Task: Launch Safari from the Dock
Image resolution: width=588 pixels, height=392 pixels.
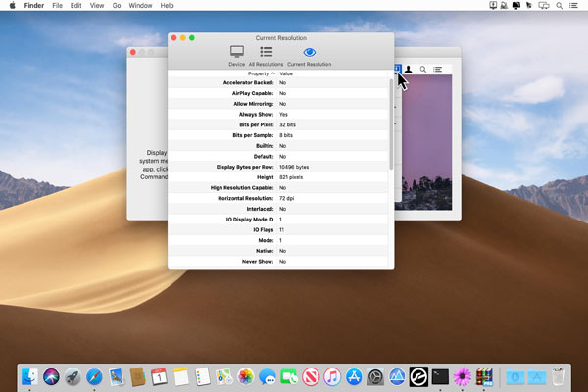Action: pos(95,375)
